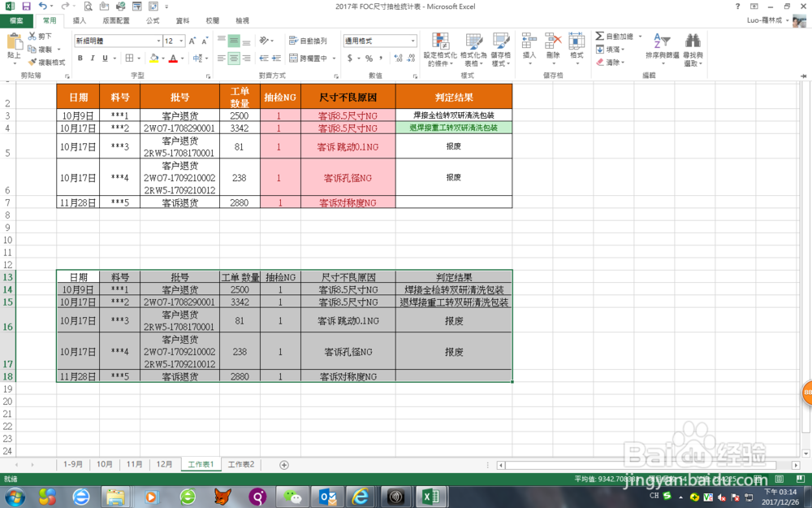Expand font color dropdown arrow

[182, 58]
